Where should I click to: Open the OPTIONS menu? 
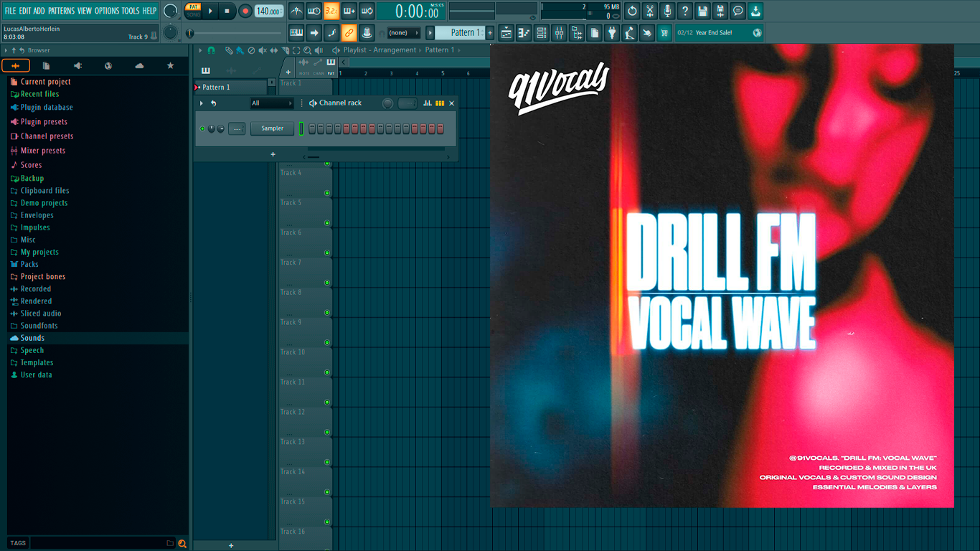pos(107,11)
